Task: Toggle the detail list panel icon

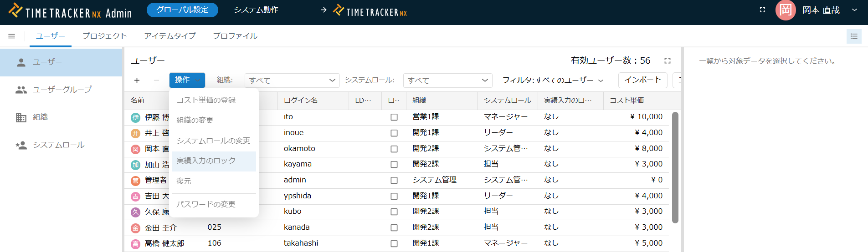Action: [854, 36]
